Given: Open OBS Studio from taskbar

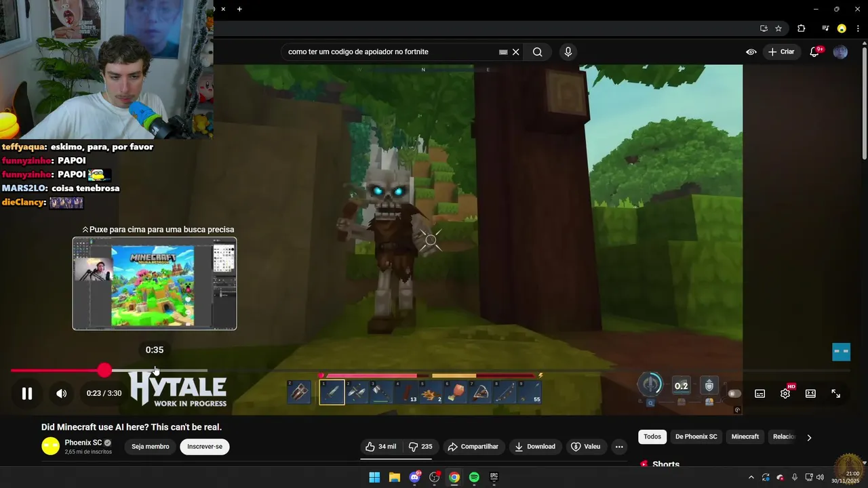Looking at the screenshot, I should (x=435, y=477).
